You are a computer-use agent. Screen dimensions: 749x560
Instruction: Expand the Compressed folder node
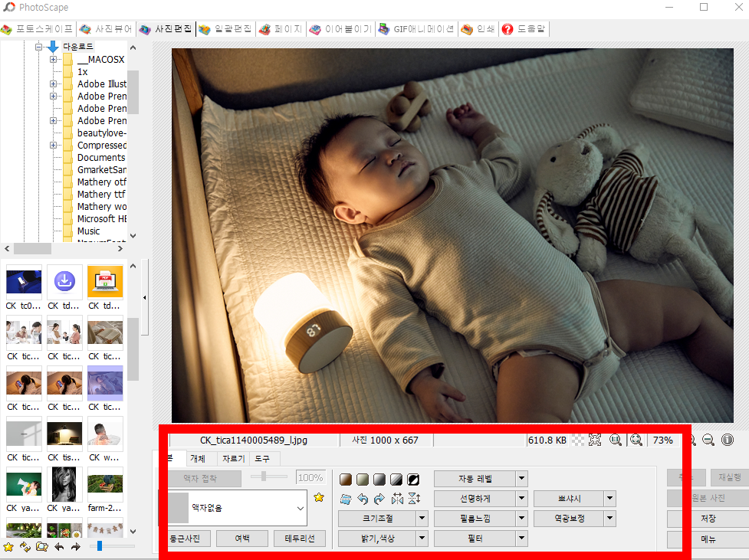click(x=53, y=145)
